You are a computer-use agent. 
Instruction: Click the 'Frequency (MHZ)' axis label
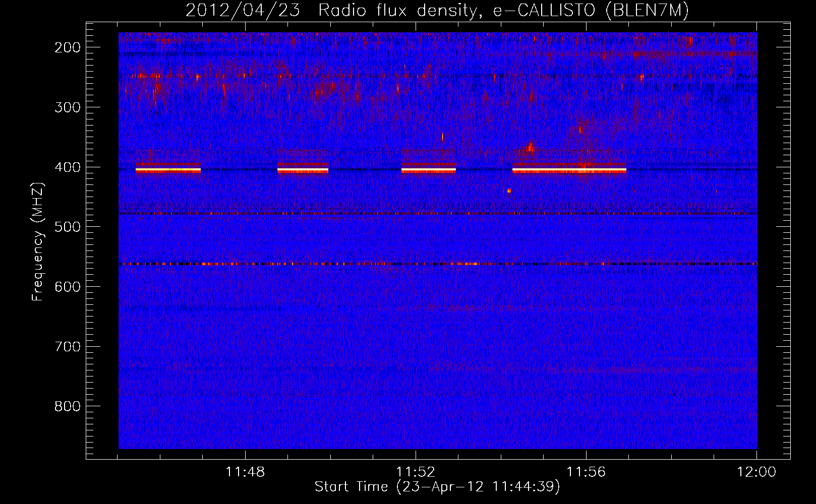click(x=38, y=242)
